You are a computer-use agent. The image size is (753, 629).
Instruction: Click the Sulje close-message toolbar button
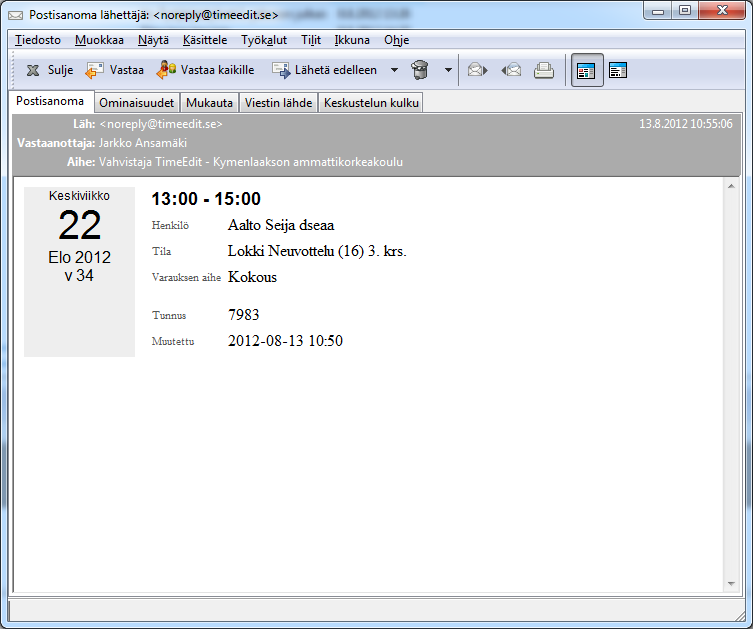[49, 70]
